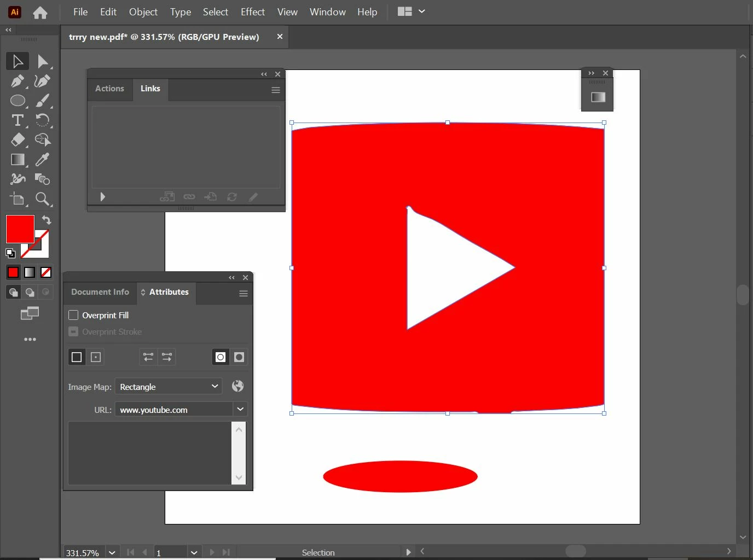The image size is (753, 560).
Task: Close the Links panel group
Action: [277, 74]
